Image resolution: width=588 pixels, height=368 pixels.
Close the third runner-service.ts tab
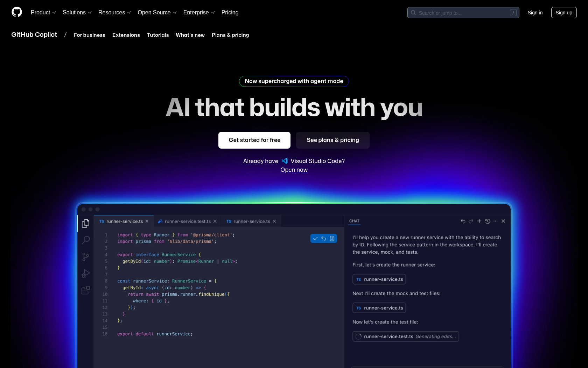pyautogui.click(x=274, y=222)
